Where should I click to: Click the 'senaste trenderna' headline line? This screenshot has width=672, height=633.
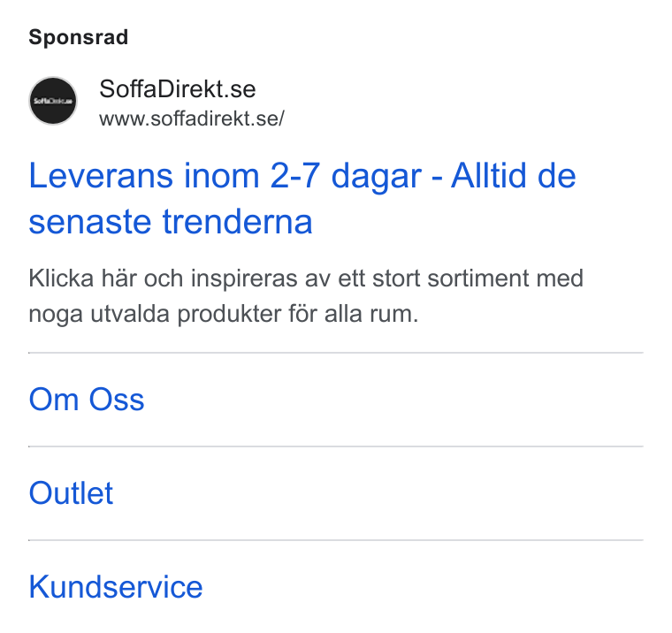(171, 222)
